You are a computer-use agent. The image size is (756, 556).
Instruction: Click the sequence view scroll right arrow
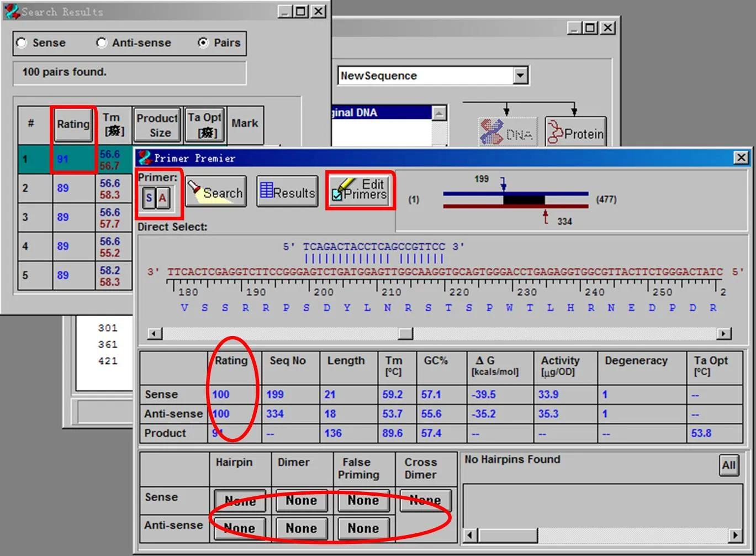723,333
